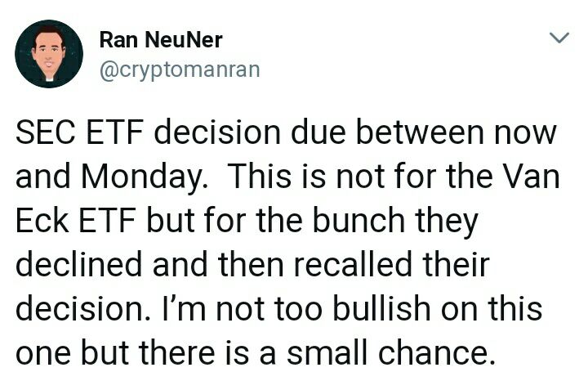Screen dimensions: 588x390
Task: Click the word decision on the fifth line
Action: [x=82, y=308]
